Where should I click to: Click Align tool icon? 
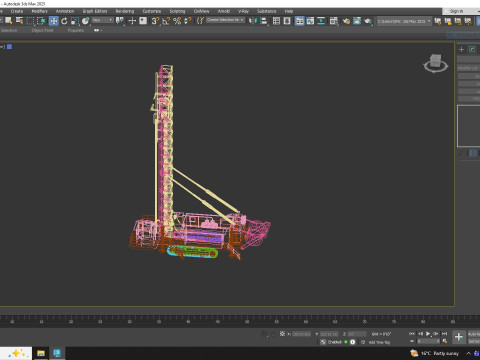tap(264, 21)
